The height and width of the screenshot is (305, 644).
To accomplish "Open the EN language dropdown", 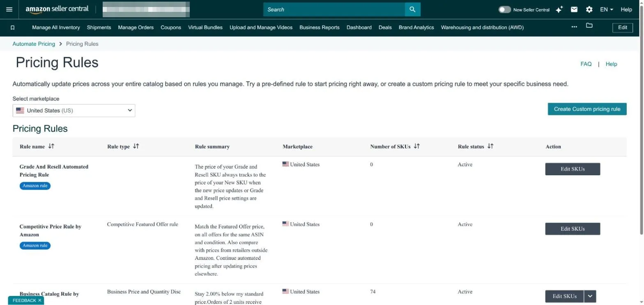I will (607, 9).
